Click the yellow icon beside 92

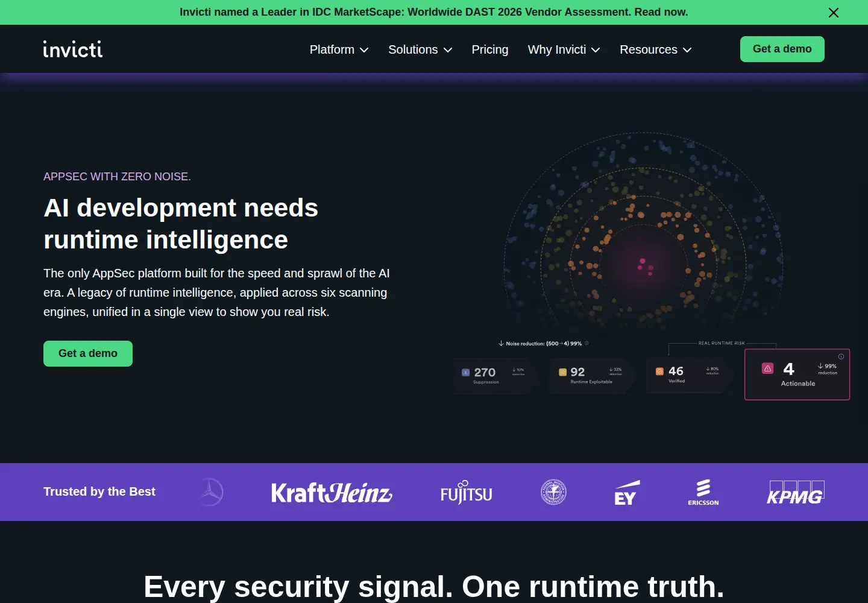pos(562,372)
